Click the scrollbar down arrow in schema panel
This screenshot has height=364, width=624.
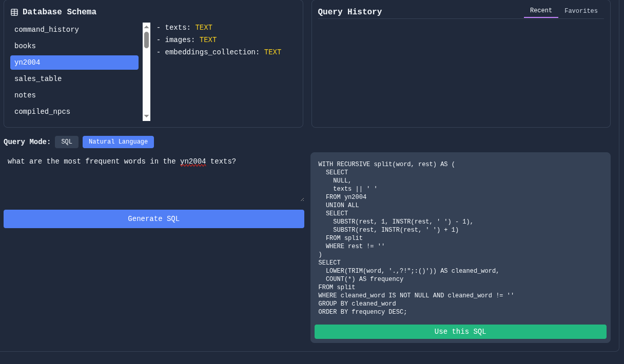[x=146, y=116]
